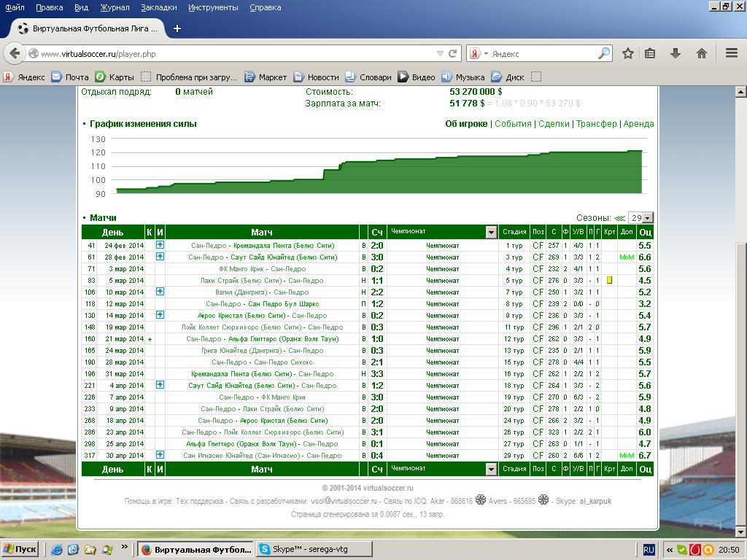
Task: Open Файл menu
Action: click(x=15, y=7)
